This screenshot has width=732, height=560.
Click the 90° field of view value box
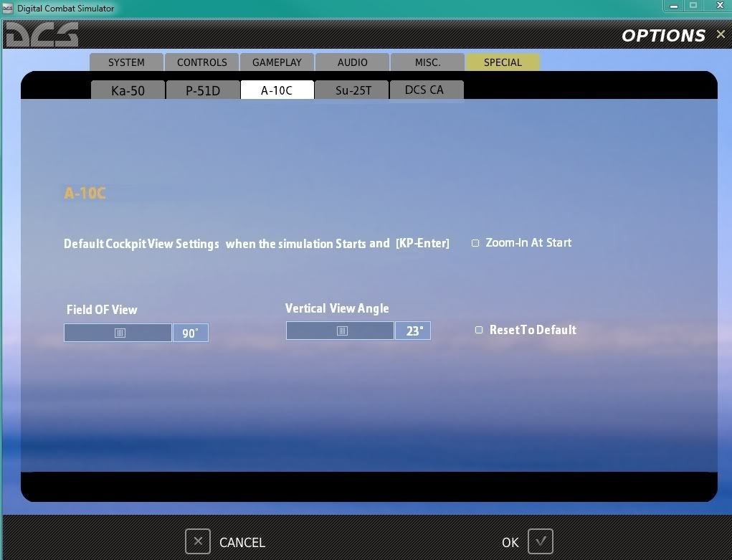point(190,332)
